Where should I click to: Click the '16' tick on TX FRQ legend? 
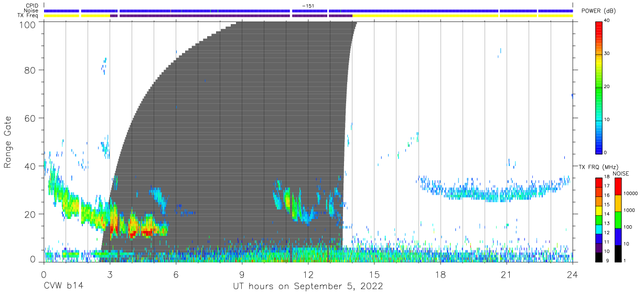607,195
